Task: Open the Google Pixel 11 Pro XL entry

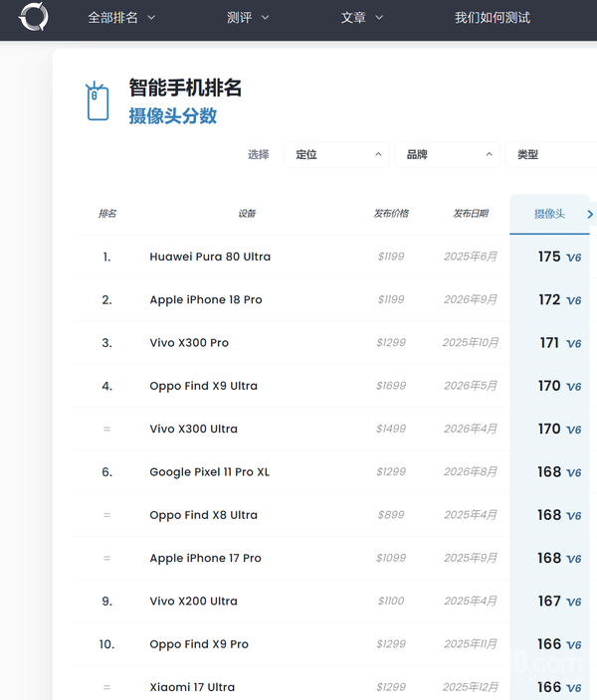Action: (x=210, y=472)
